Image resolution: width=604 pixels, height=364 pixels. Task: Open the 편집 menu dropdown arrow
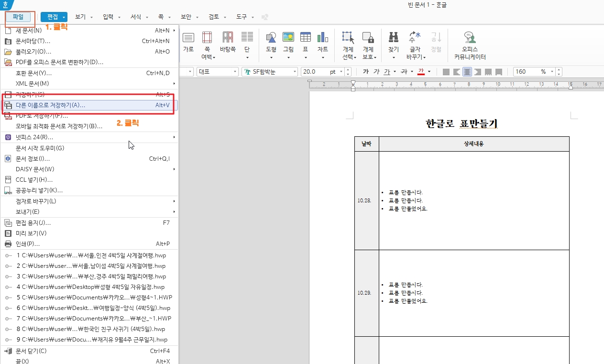coord(64,17)
